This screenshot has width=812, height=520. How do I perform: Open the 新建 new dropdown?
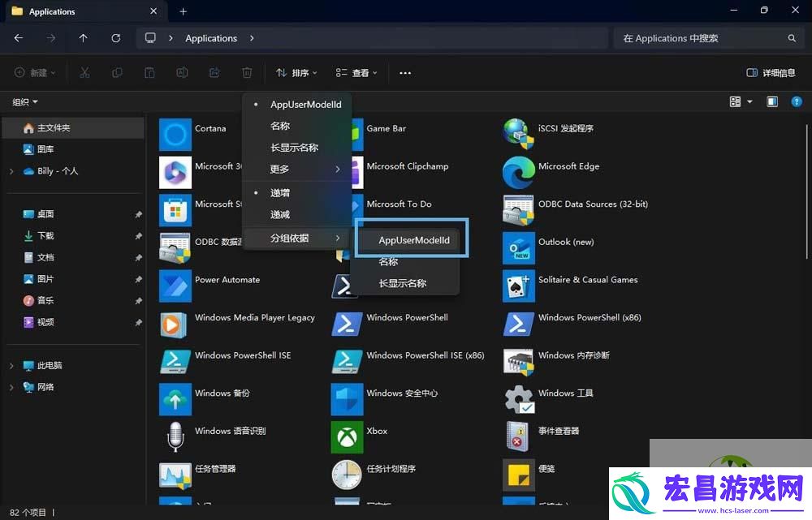tap(34, 73)
